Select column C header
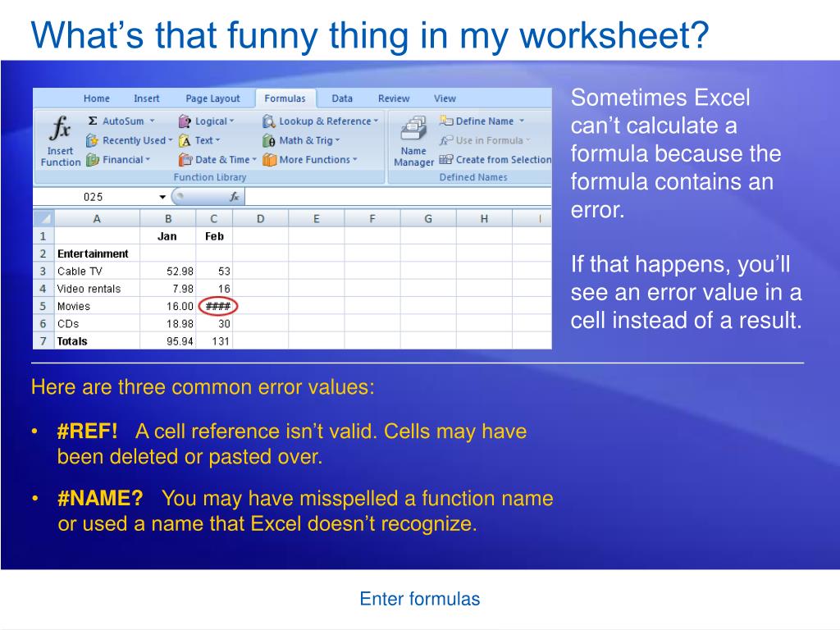 [x=214, y=218]
